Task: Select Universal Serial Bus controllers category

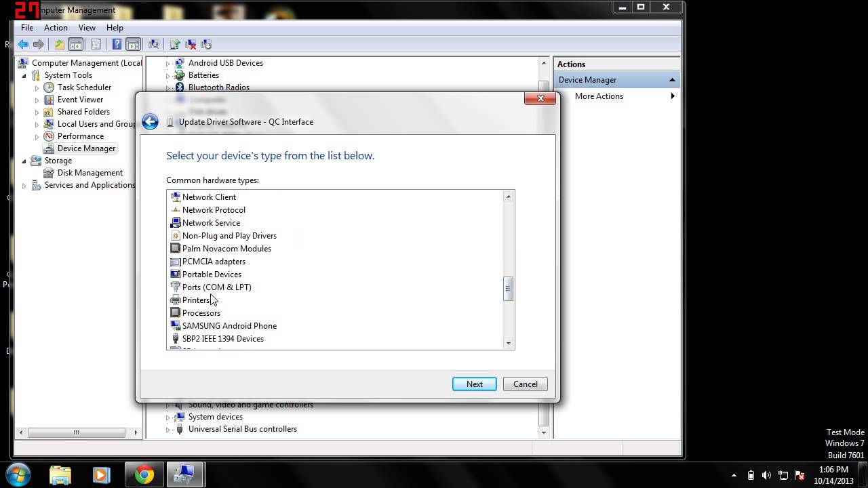Action: [242, 429]
